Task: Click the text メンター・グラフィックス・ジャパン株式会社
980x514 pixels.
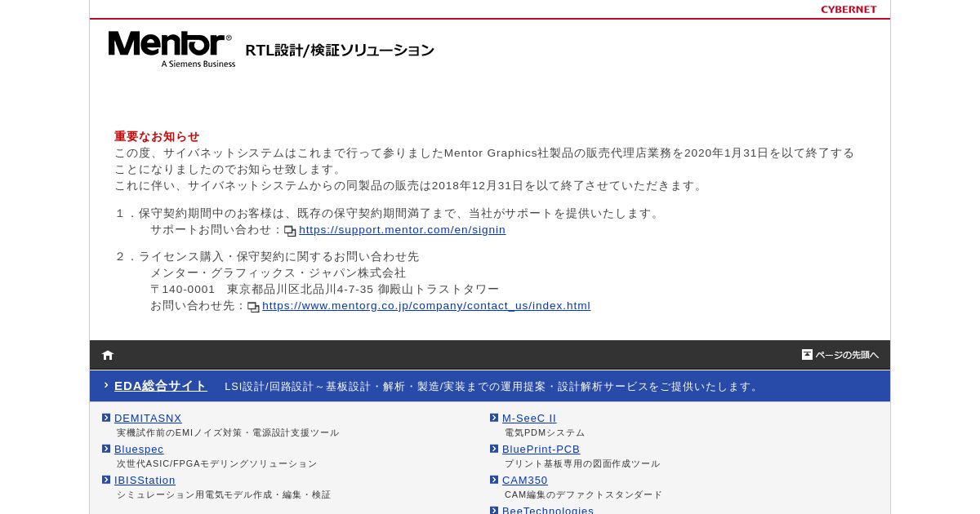Action: coord(278,273)
